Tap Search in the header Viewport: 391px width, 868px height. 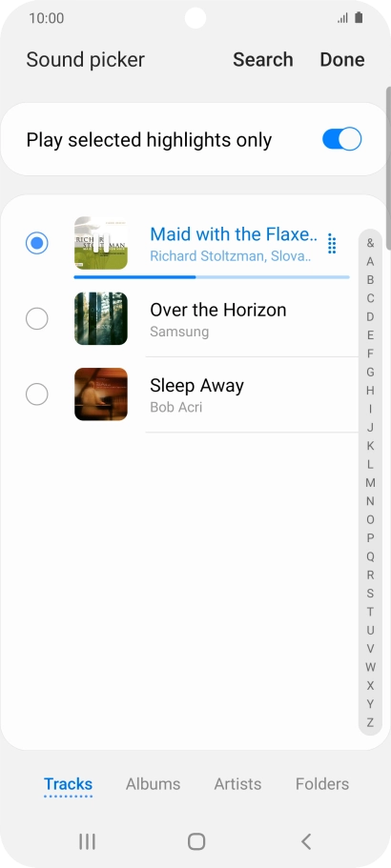coord(263,60)
